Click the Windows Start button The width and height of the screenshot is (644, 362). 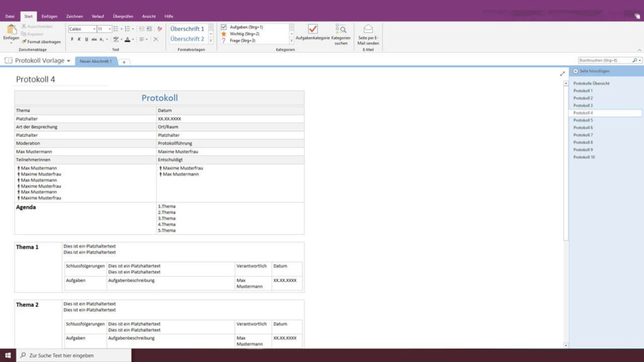coord(8,356)
